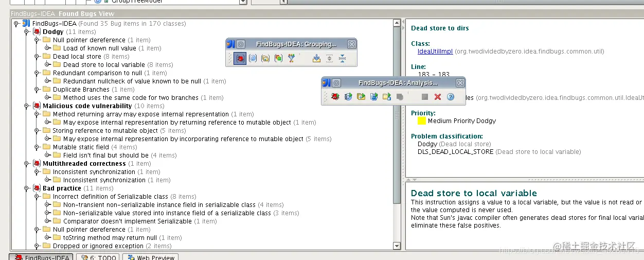Analyze module files icon in Analysis toolbar
Image resolution: width=644 pixels, height=260 pixels.
point(374,96)
